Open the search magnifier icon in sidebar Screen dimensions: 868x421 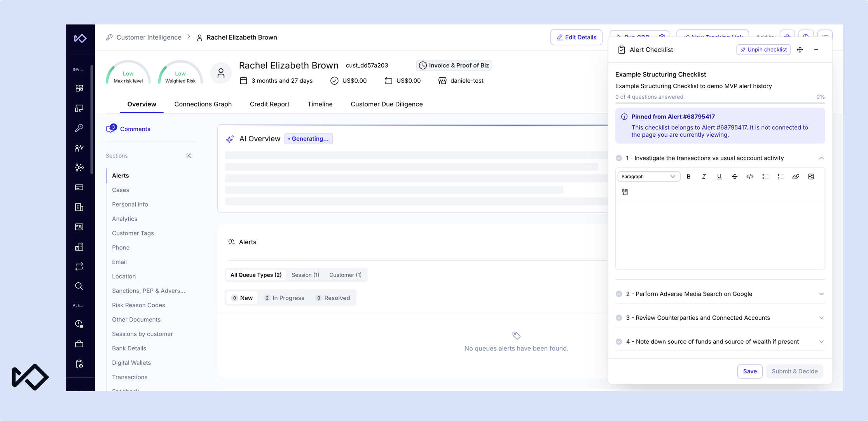[79, 286]
